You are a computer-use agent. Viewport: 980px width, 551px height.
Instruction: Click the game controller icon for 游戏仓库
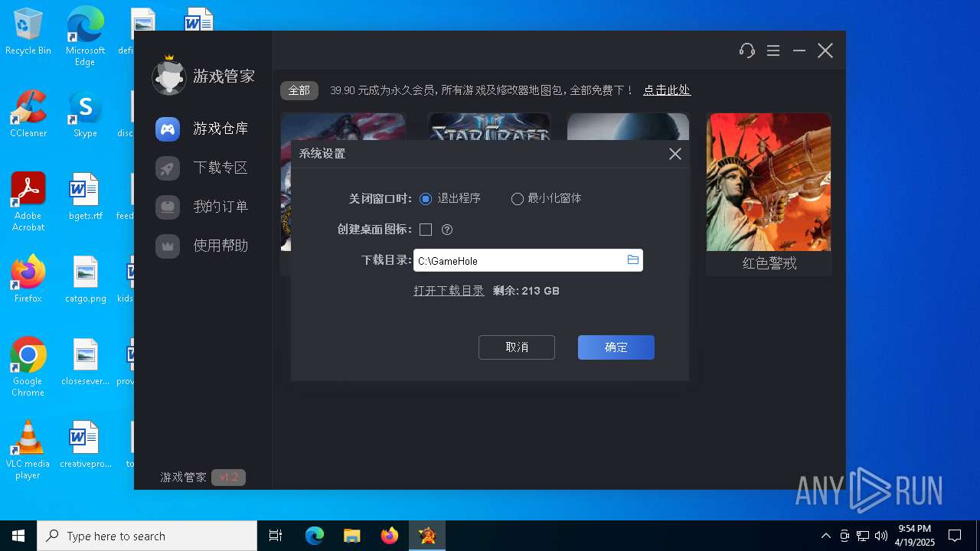168,129
